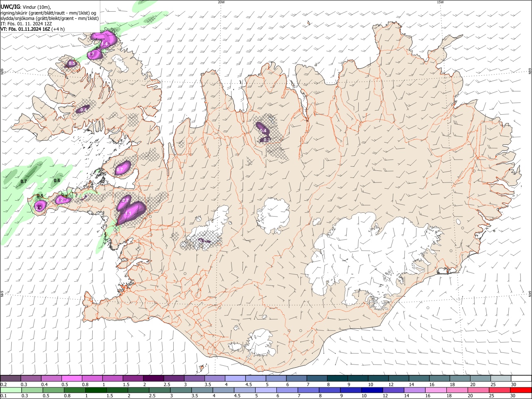Click the small white Drangajökull glacier in Westfjords
Image resolution: width=532 pixels, height=399 pixels.
pyautogui.click(x=120, y=63)
